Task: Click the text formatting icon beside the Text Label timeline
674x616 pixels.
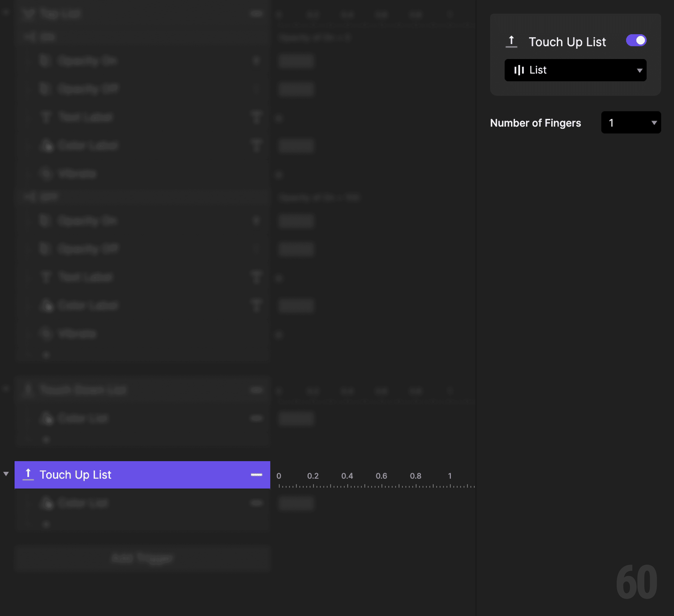Action: pyautogui.click(x=257, y=117)
